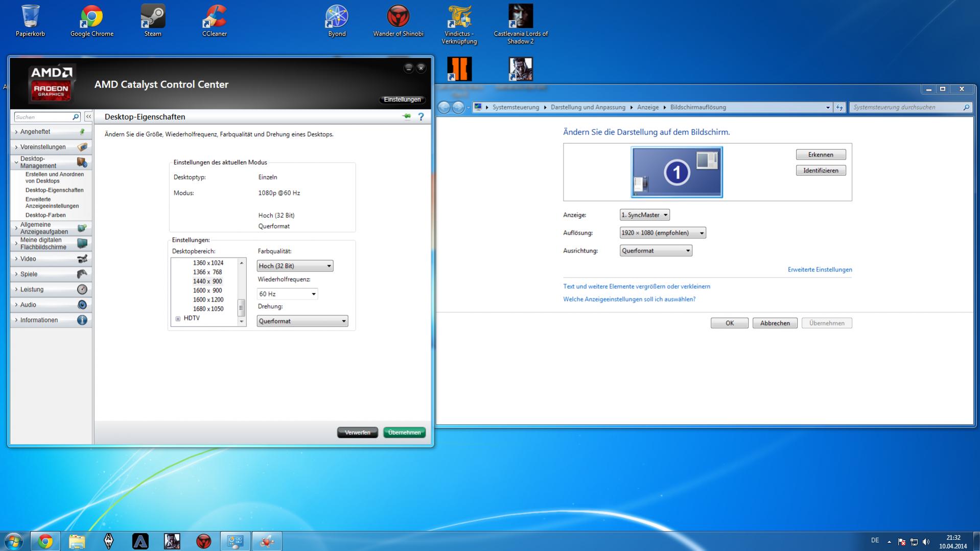Select the 1440 x 900 resolution
The height and width of the screenshot is (551, 980).
click(x=207, y=282)
